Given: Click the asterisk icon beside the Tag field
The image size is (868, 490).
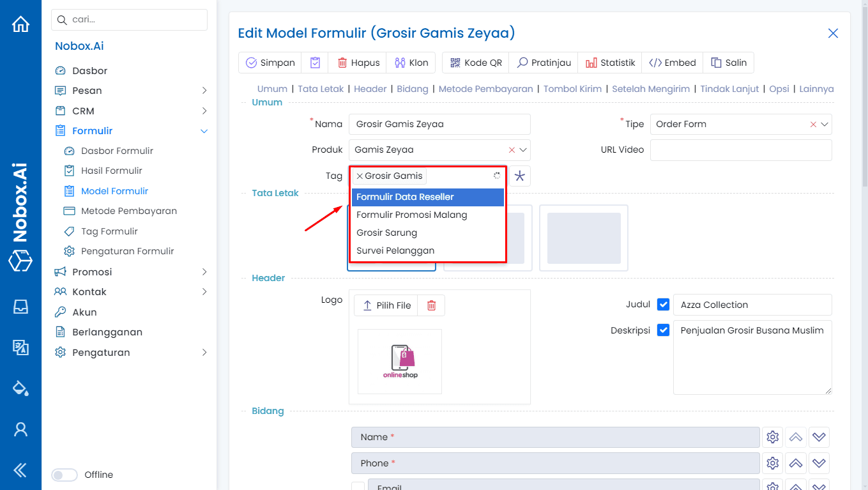Looking at the screenshot, I should pyautogui.click(x=520, y=176).
